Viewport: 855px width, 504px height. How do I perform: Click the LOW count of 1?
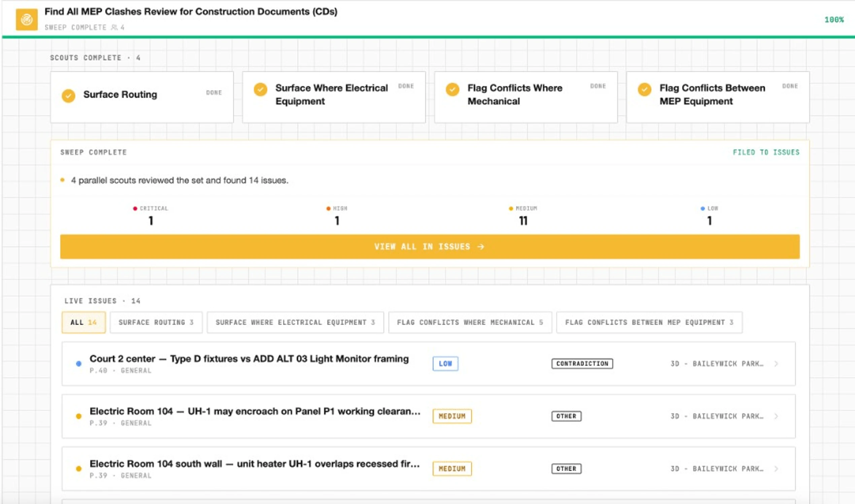[709, 221]
